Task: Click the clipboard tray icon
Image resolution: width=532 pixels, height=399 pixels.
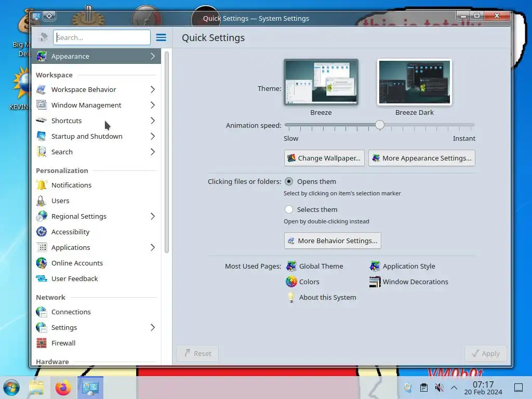Action: 424,388
